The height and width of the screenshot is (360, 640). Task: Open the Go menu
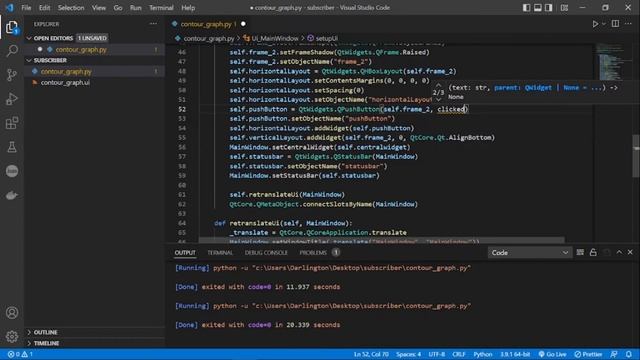118,8
